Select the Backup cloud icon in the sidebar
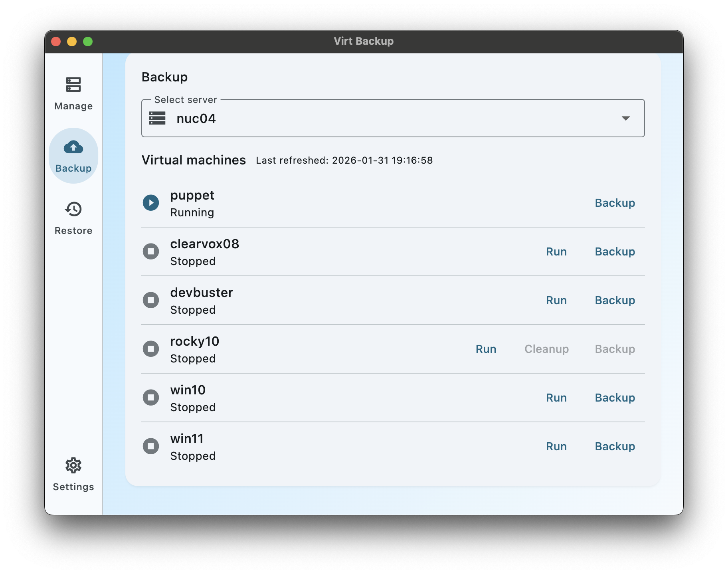The width and height of the screenshot is (728, 574). pyautogui.click(x=73, y=147)
